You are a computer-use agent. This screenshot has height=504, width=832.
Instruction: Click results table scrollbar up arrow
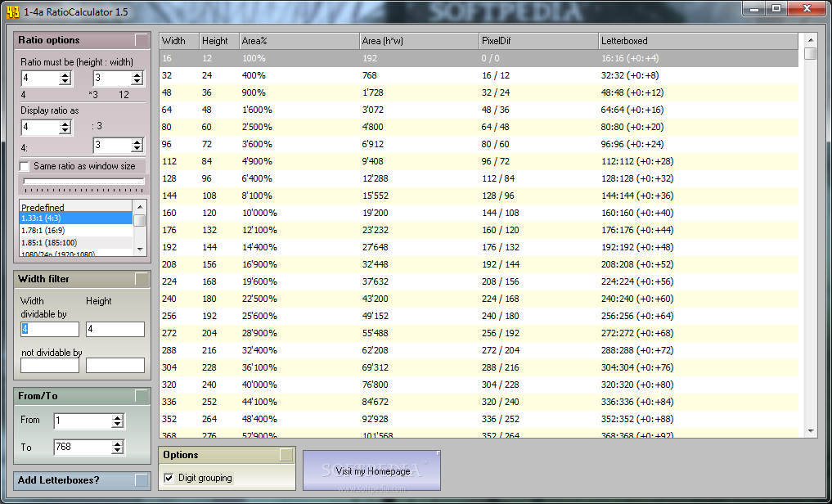(x=810, y=40)
